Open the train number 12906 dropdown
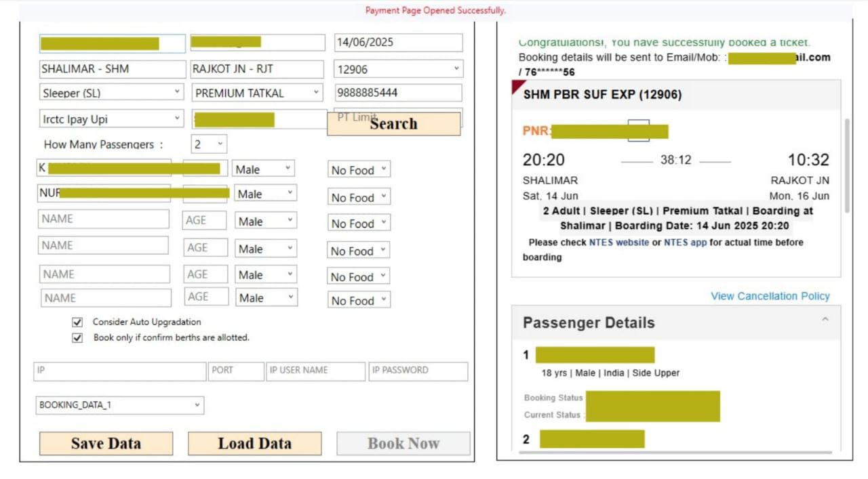This screenshot has width=868, height=479. pyautogui.click(x=398, y=69)
